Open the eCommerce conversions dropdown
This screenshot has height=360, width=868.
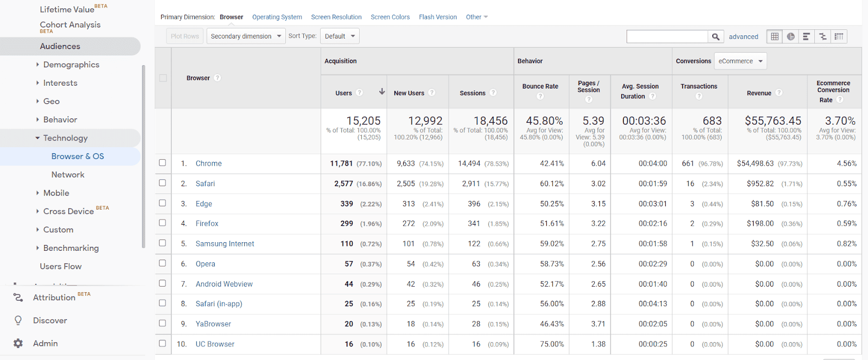click(x=740, y=61)
